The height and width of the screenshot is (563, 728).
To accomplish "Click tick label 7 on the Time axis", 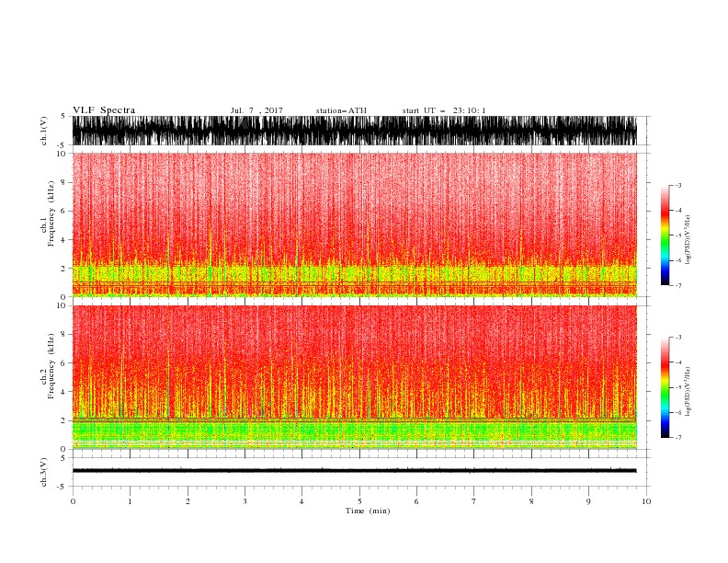I will tap(474, 501).
